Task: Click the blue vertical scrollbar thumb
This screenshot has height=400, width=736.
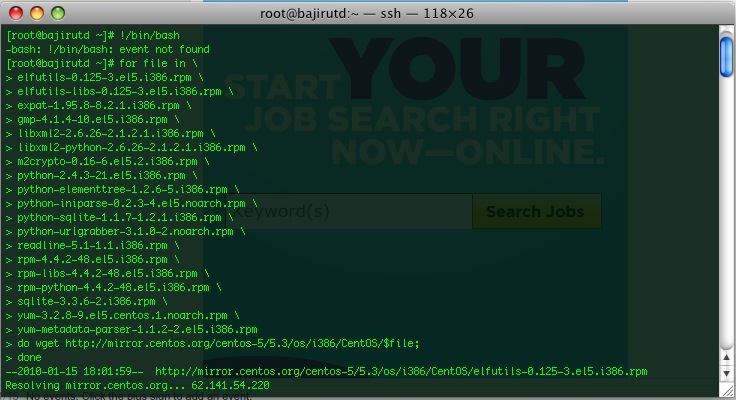Action: pos(726,57)
